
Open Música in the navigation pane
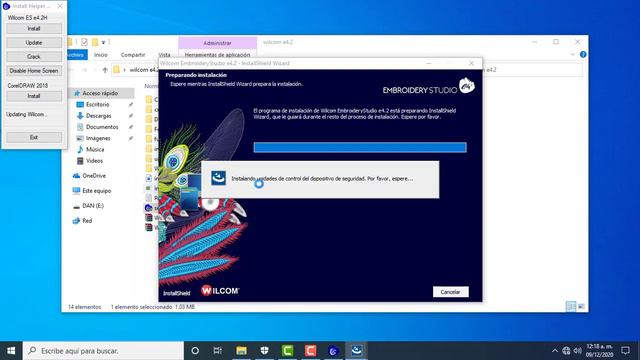tap(95, 149)
